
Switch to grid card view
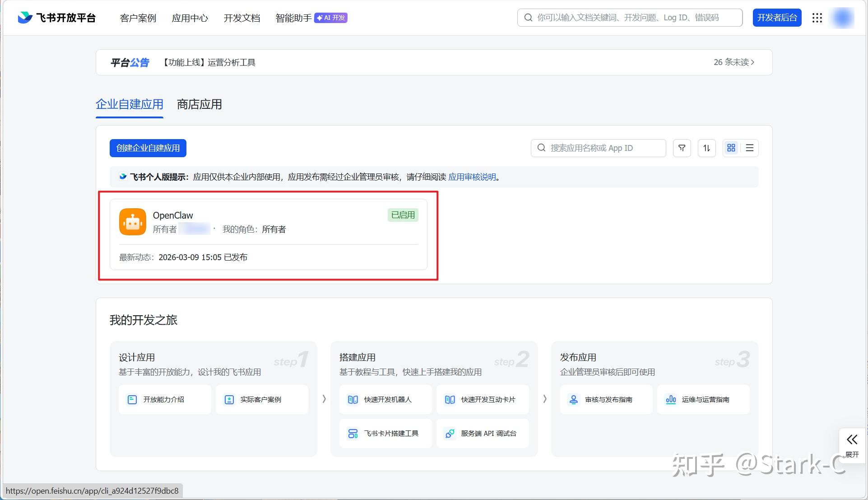click(731, 148)
